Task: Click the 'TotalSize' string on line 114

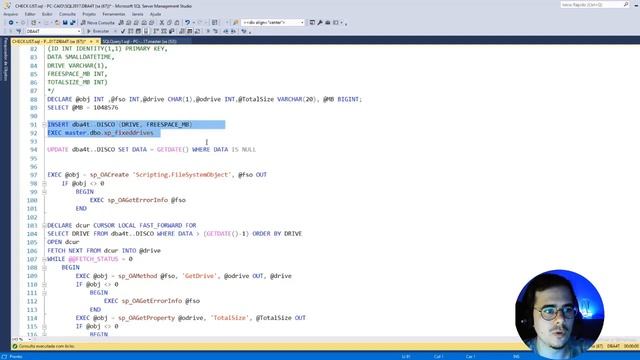Action: coord(230,318)
